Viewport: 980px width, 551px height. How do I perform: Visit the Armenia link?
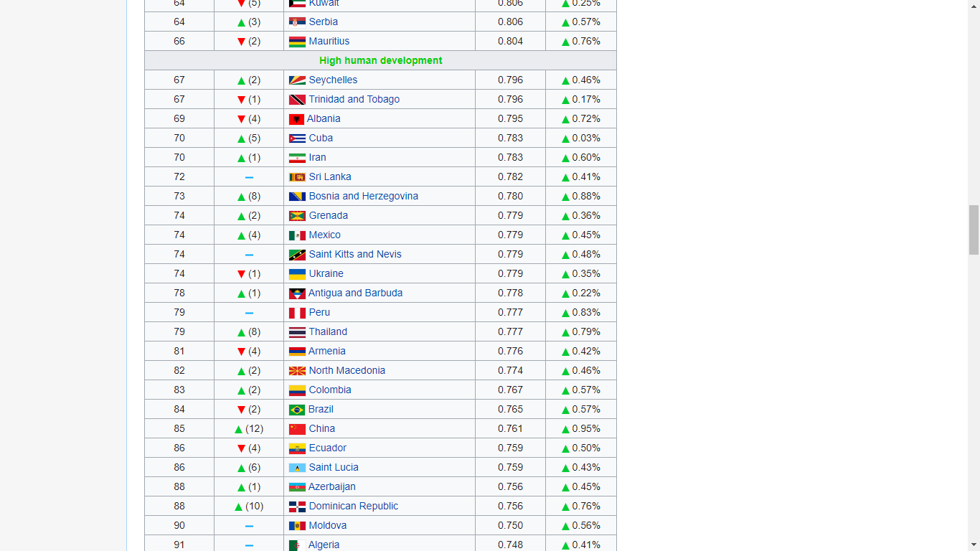pyautogui.click(x=327, y=352)
